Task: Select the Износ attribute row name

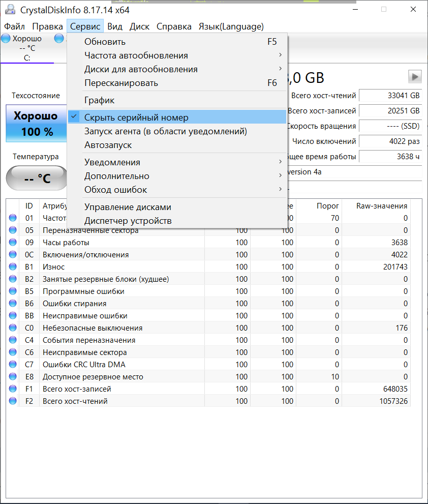Action: point(54,267)
